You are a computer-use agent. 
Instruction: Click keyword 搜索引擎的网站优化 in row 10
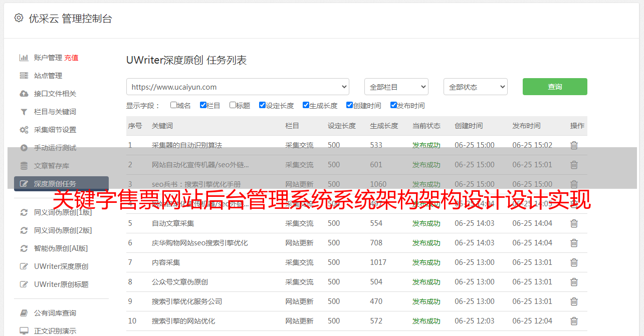[183, 321]
